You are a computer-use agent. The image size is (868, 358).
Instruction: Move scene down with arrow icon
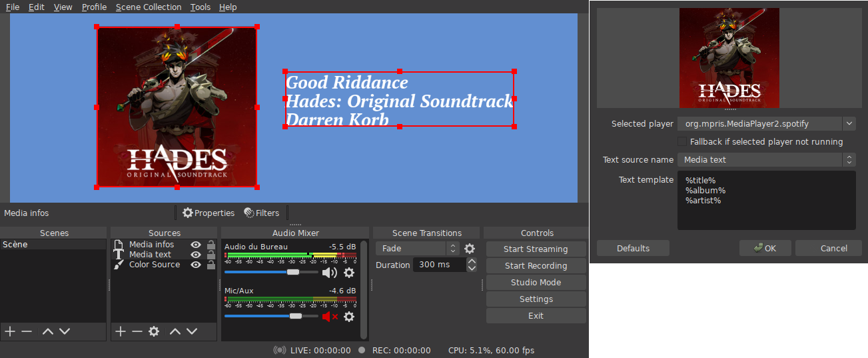(65, 331)
